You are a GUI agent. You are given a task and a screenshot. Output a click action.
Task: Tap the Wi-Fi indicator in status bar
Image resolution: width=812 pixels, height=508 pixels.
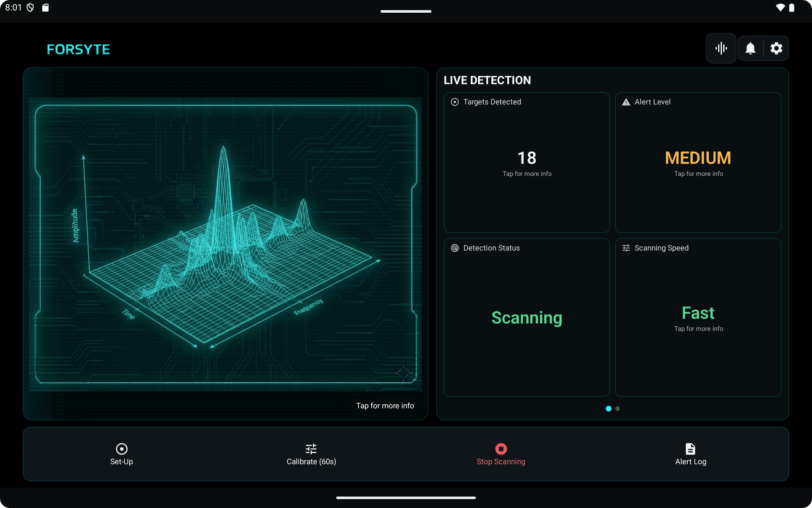780,8
